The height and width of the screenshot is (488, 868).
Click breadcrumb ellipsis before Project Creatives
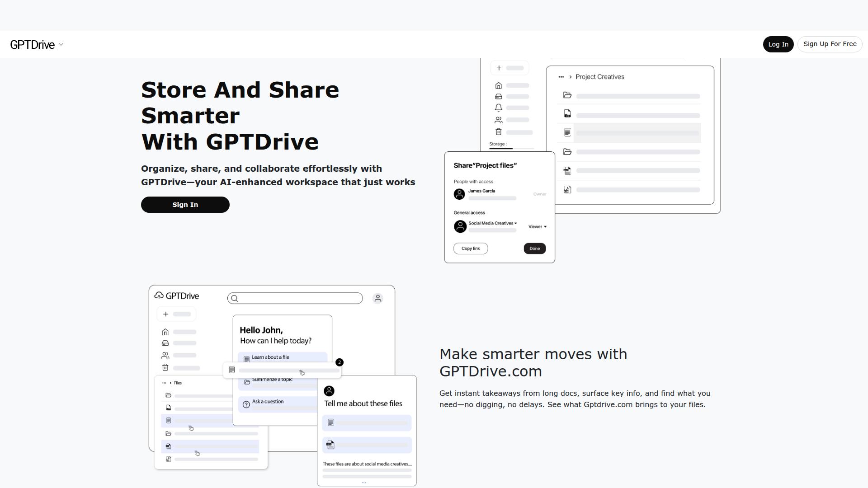(561, 77)
